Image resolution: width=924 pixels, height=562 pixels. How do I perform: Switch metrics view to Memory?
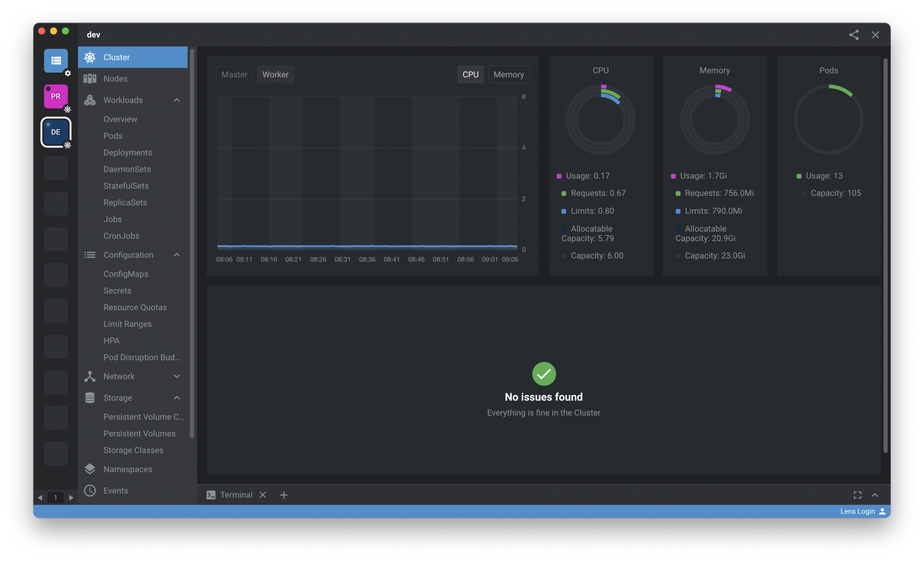coord(508,74)
